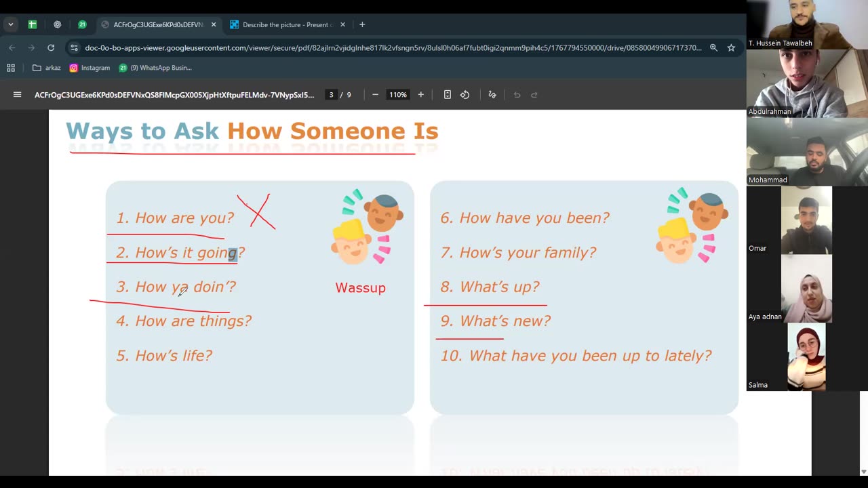This screenshot has height=488, width=868.
Task: Undo the last annotation
Action: click(517, 95)
